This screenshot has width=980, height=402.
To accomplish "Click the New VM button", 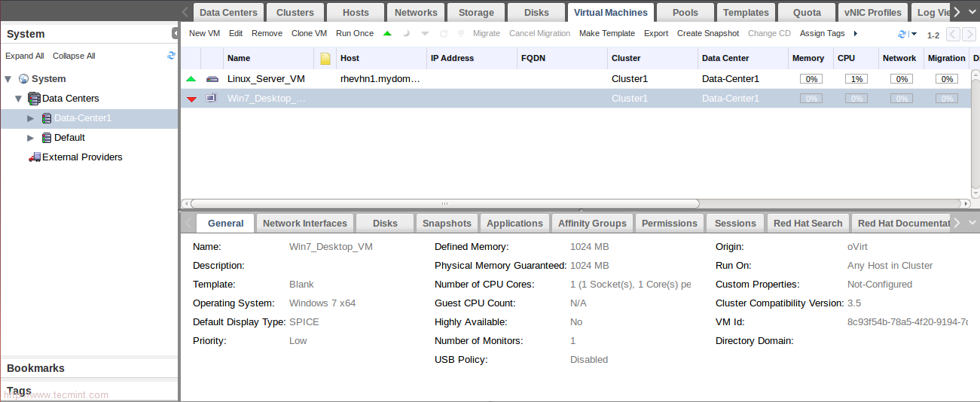I will coord(204,34).
